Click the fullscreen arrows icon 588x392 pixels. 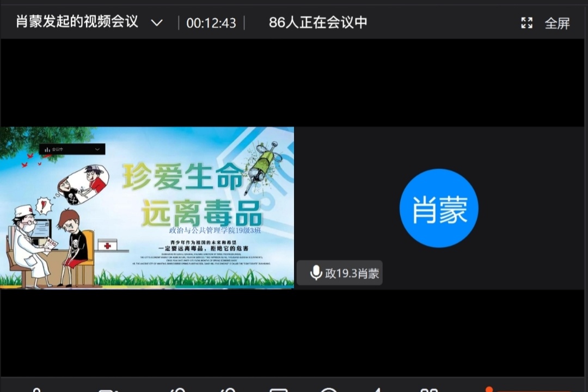[526, 23]
